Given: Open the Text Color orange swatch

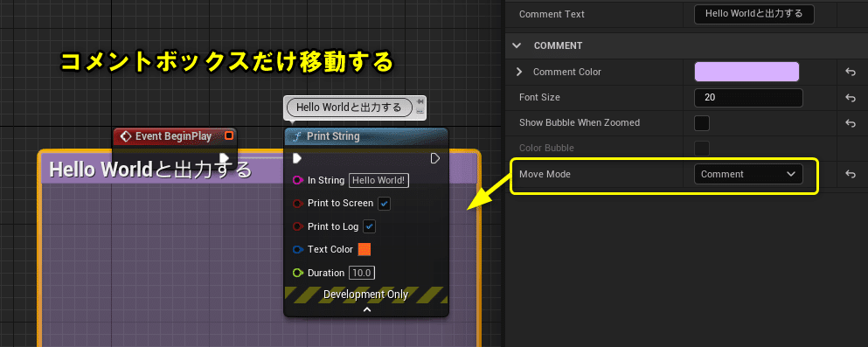Looking at the screenshot, I should [x=365, y=250].
